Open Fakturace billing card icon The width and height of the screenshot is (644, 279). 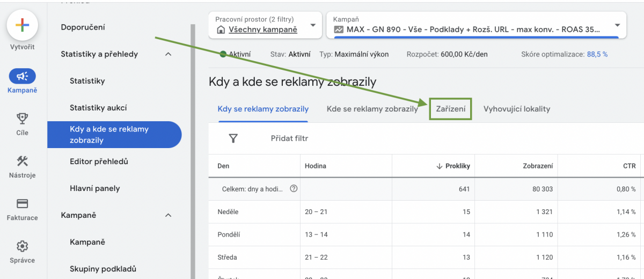(22, 204)
